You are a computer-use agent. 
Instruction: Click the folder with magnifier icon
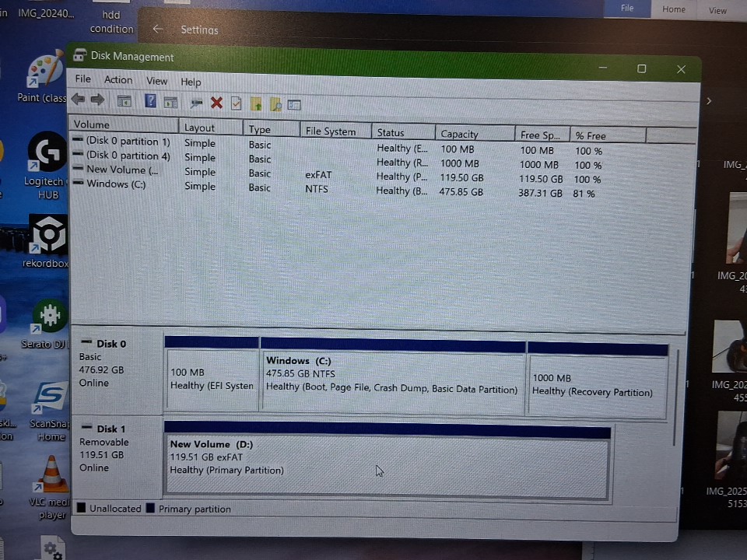pyautogui.click(x=275, y=104)
